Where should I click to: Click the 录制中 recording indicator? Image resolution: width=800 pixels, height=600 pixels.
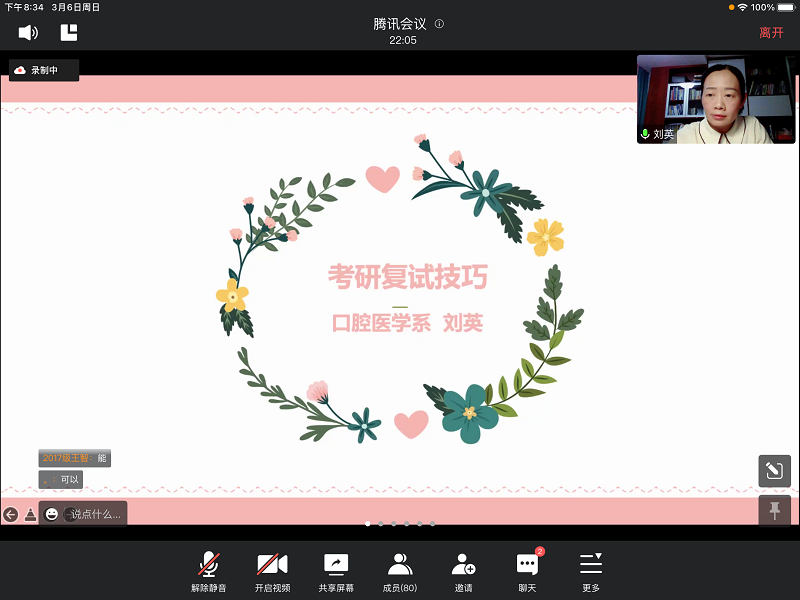(44, 70)
